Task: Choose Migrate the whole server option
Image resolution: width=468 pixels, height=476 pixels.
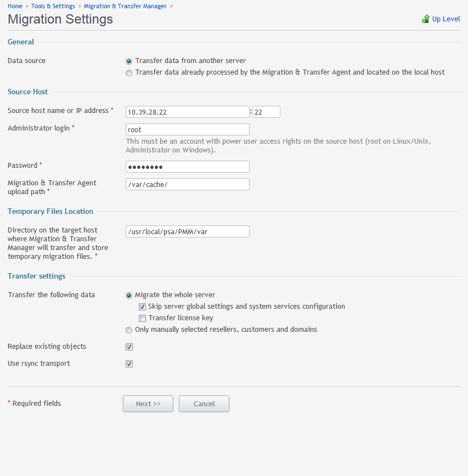Action: (x=129, y=296)
